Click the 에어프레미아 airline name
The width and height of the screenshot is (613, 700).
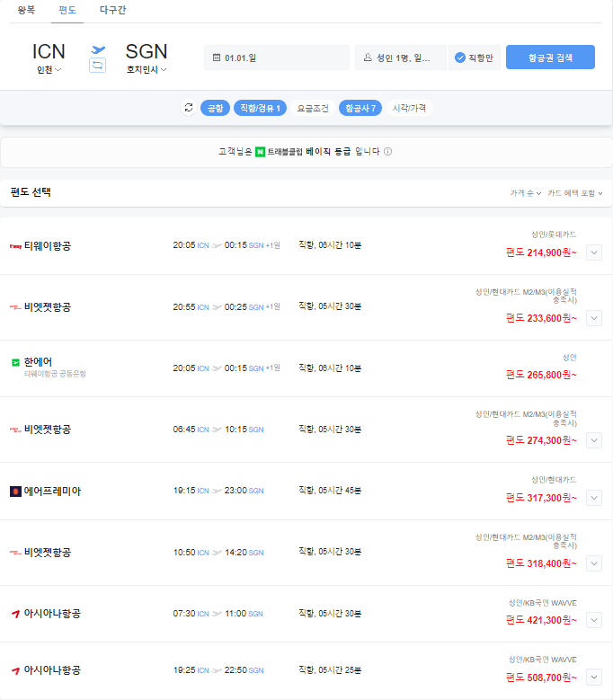[x=52, y=492]
